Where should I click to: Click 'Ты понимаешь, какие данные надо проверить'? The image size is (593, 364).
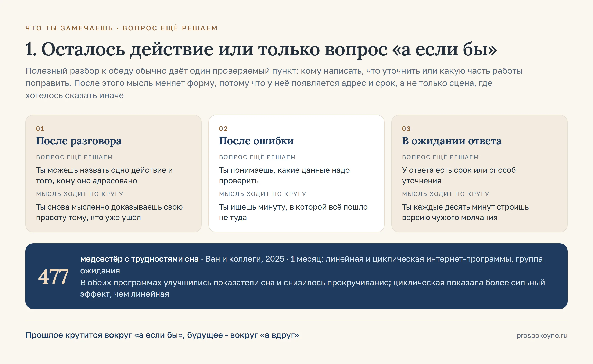[x=284, y=175]
